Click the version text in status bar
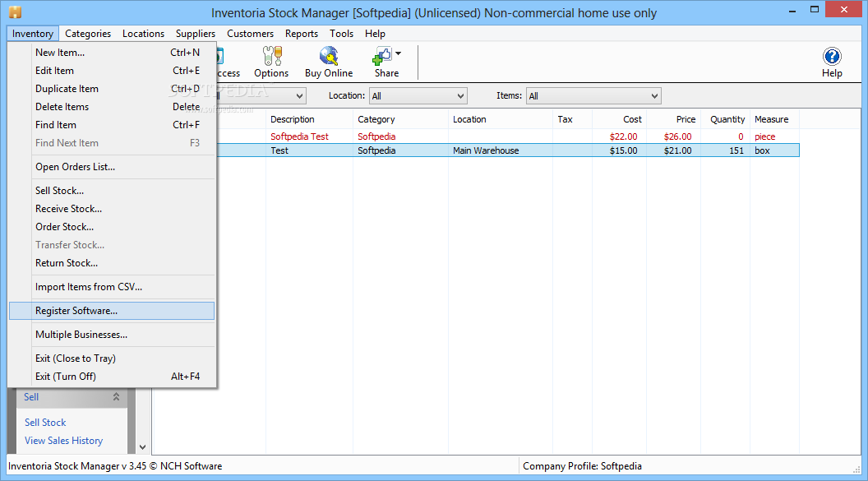This screenshot has height=481, width=868. tap(115, 466)
